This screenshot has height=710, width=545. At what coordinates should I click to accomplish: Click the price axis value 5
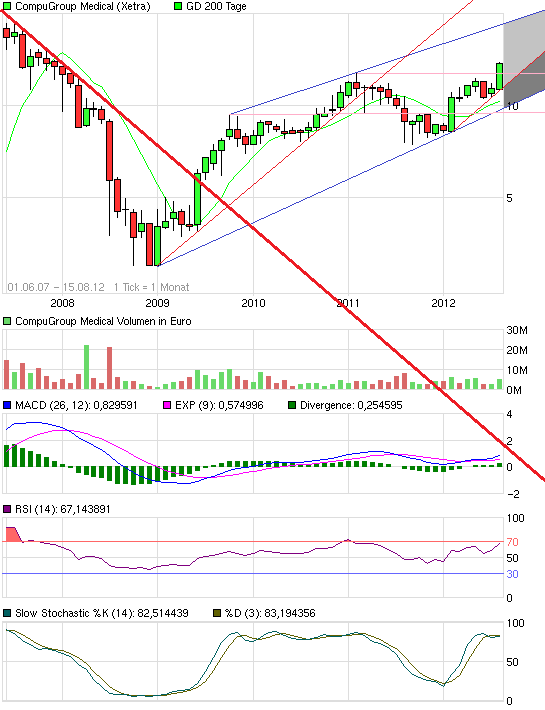click(x=510, y=198)
